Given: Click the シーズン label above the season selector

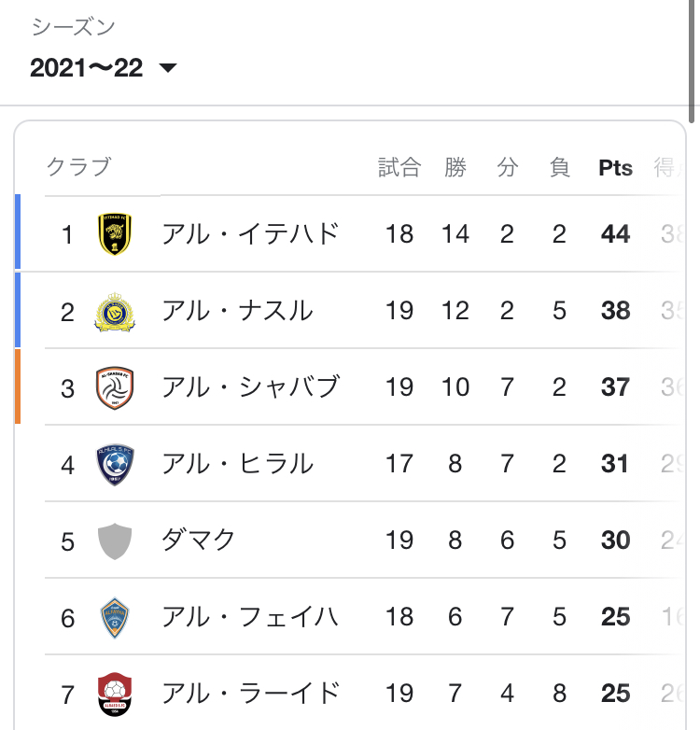Looking at the screenshot, I should point(73,26).
